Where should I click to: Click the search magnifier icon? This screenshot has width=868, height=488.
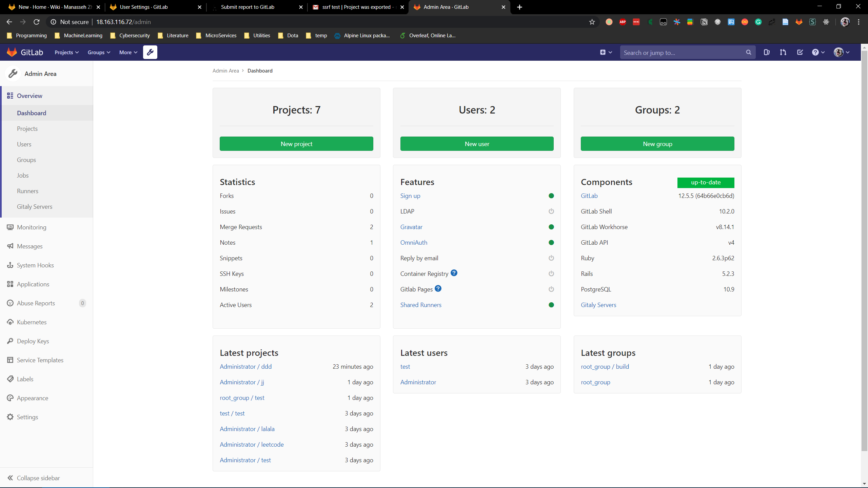coord(749,53)
